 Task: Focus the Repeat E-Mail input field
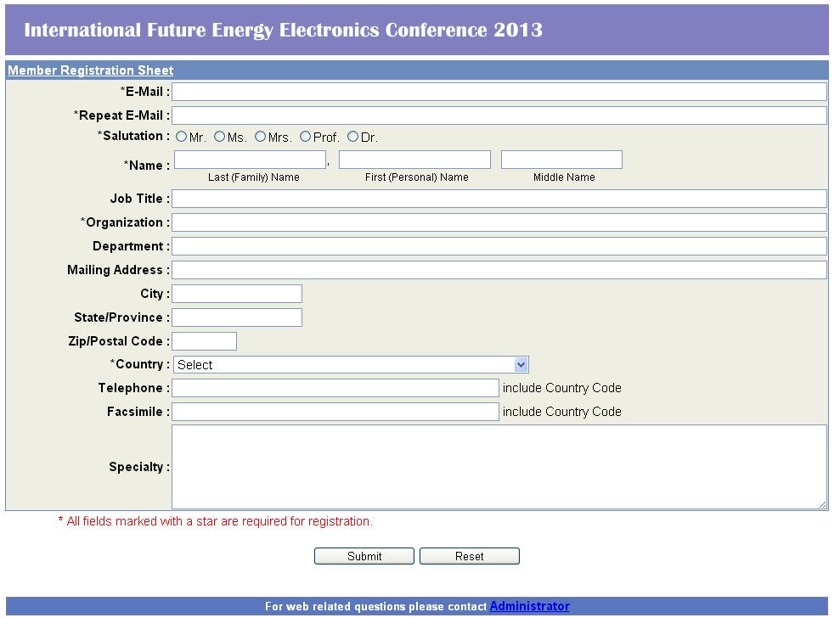coord(499,115)
